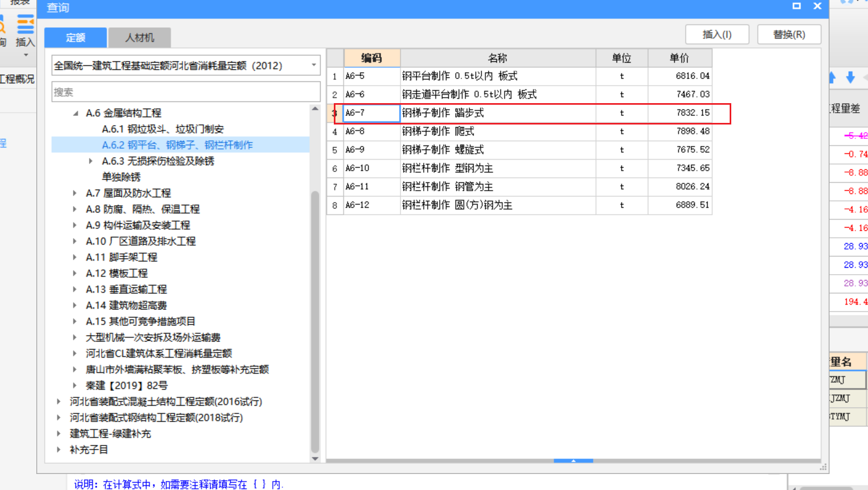Select A.6.2 钢平台、钢梯子、钢栏杆制作
The image size is (868, 490).
tap(177, 145)
